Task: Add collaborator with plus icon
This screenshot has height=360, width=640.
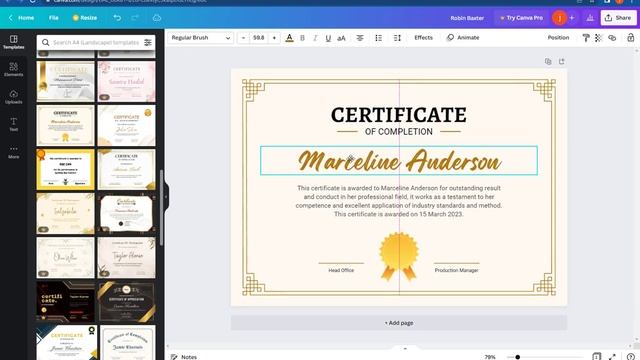Action: (x=572, y=18)
